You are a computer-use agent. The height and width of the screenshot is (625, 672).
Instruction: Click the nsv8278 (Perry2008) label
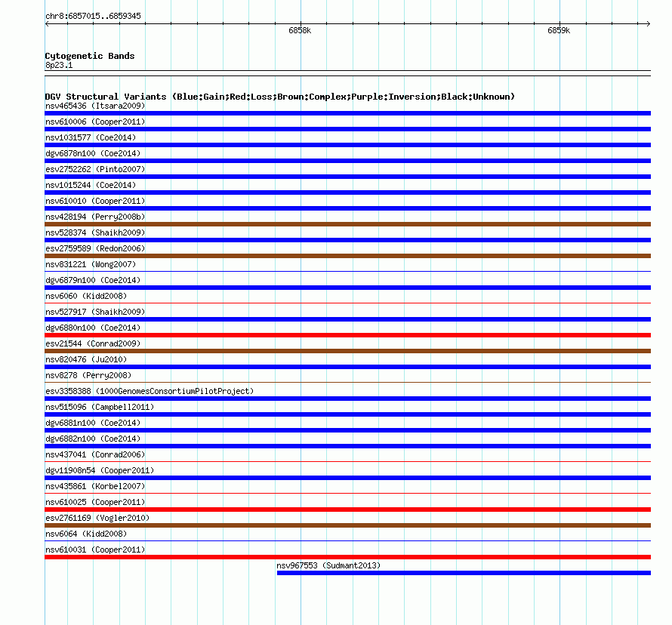88,375
